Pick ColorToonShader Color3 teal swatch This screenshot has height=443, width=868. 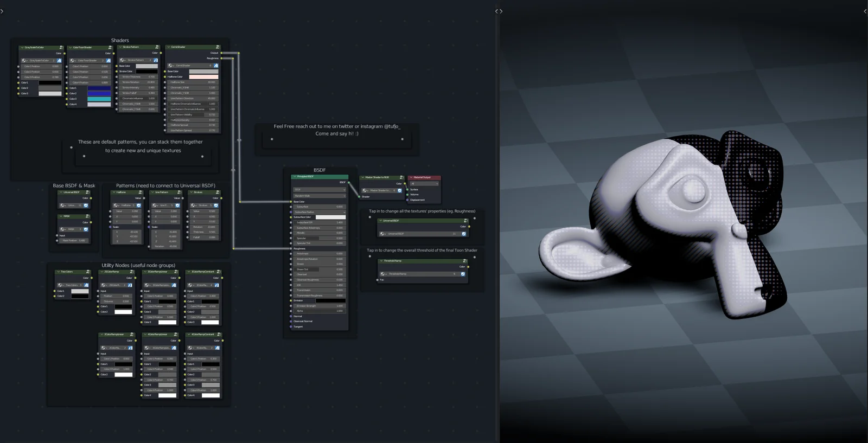(x=99, y=99)
